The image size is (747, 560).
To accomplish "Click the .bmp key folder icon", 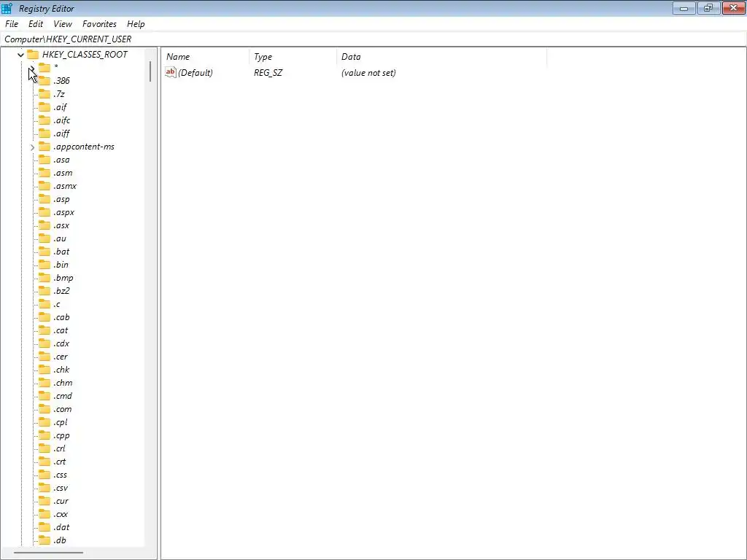I will (44, 278).
